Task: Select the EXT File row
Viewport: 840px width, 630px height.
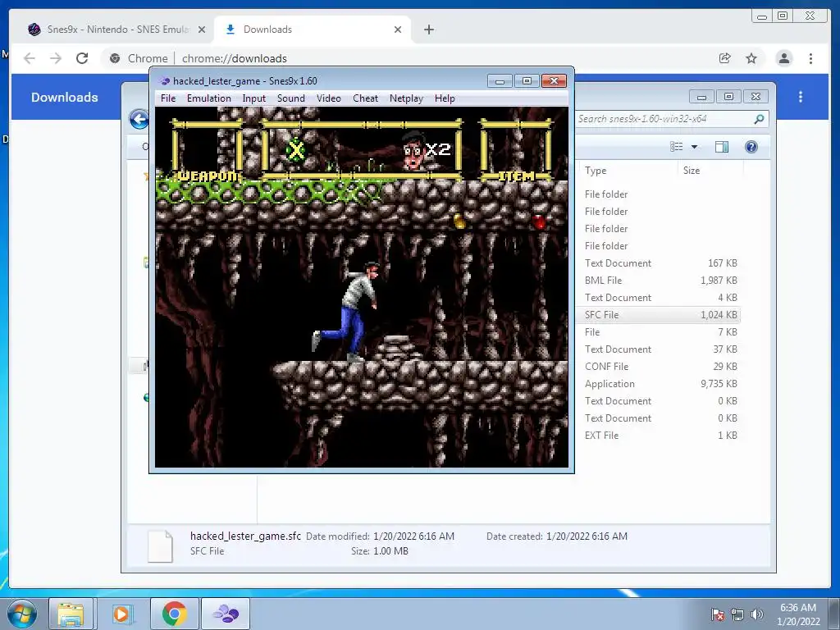Action: pos(660,436)
